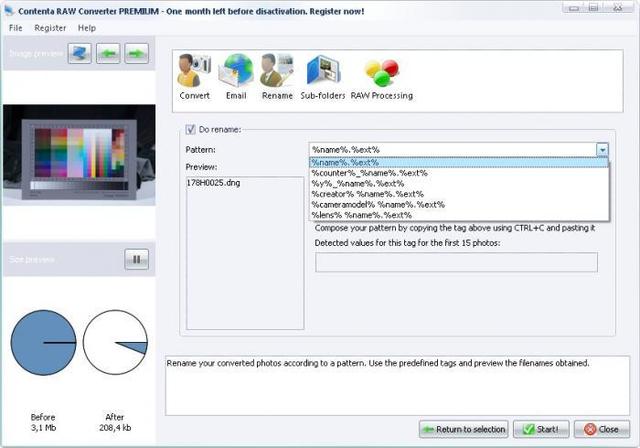Open the Register menu
Screen dimensions: 640x448
pos(50,28)
